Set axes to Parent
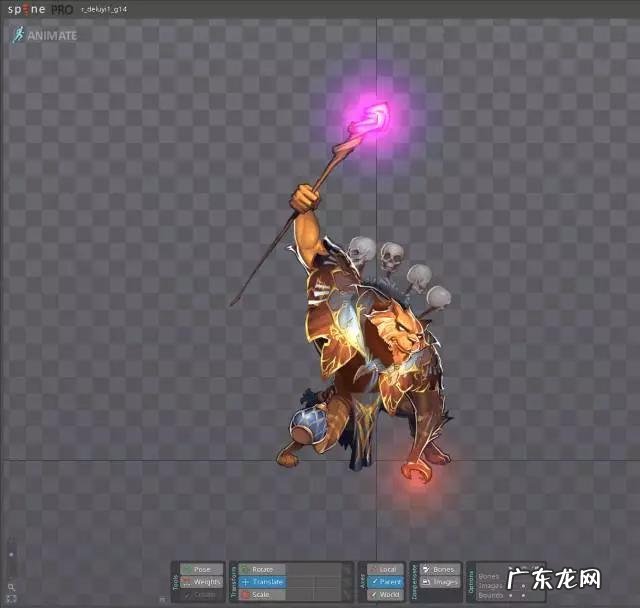Screen dimensions: 640x608 click(385, 582)
